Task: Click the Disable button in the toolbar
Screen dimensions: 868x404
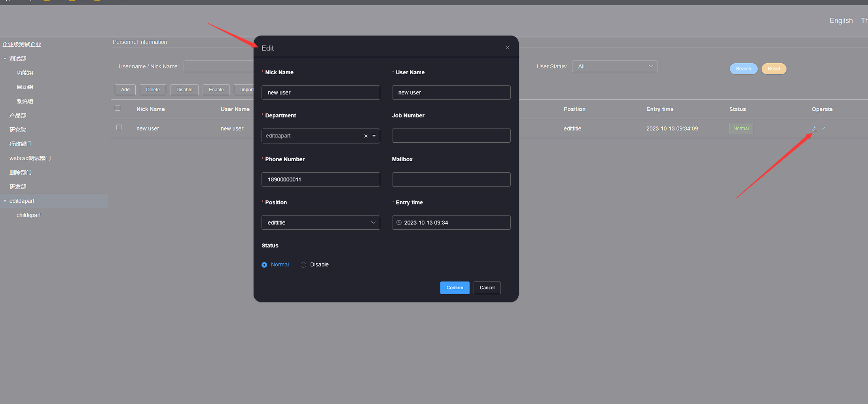Action: (x=184, y=90)
